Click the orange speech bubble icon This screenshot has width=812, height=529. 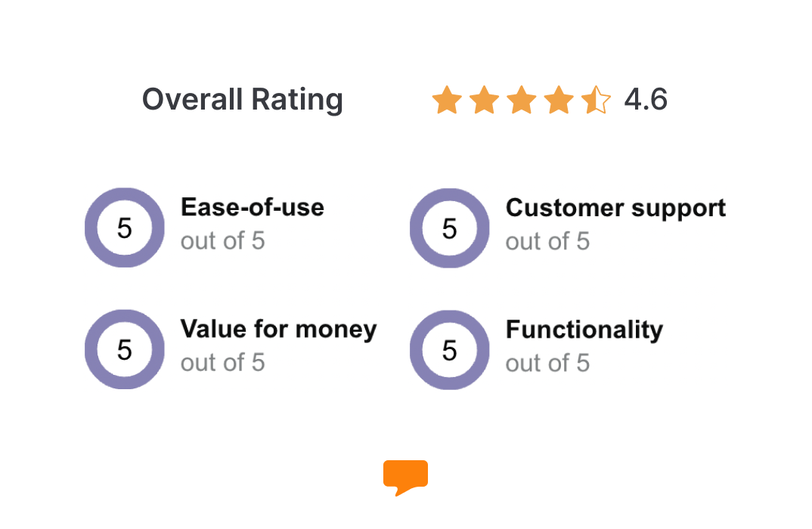pyautogui.click(x=405, y=478)
